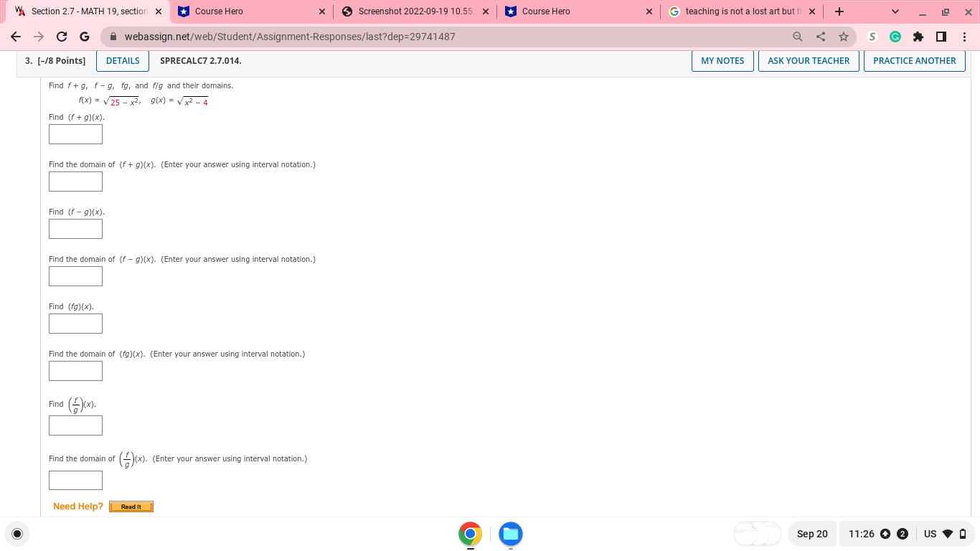Viewport: 980px width, 551px height.
Task: Open the Files app on the shelf
Action: click(x=510, y=534)
